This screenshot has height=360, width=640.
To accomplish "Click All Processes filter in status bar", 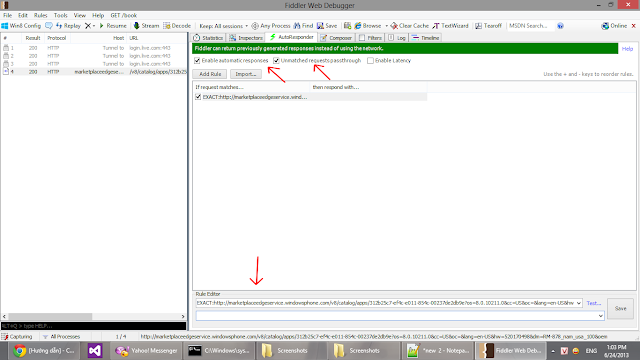I will (x=61, y=337).
